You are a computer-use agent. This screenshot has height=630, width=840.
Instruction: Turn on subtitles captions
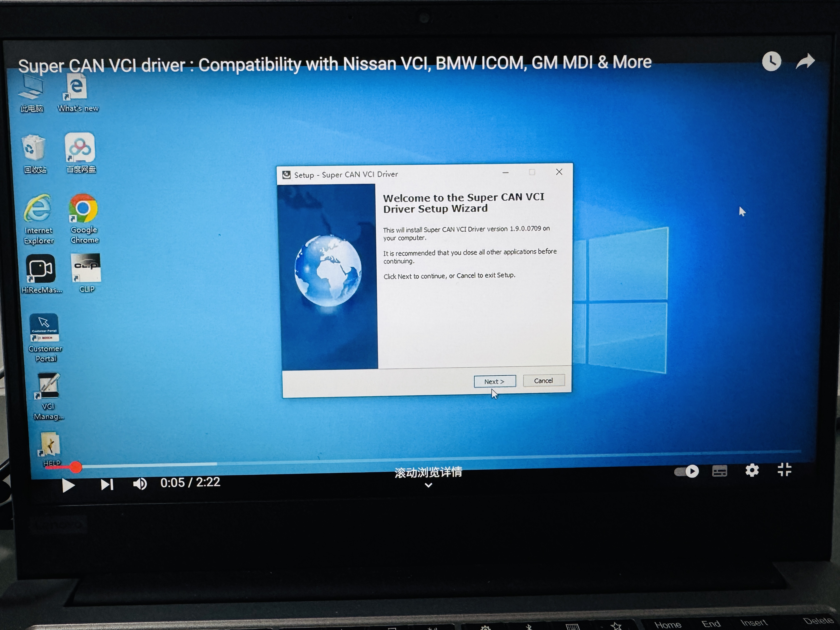click(x=720, y=471)
